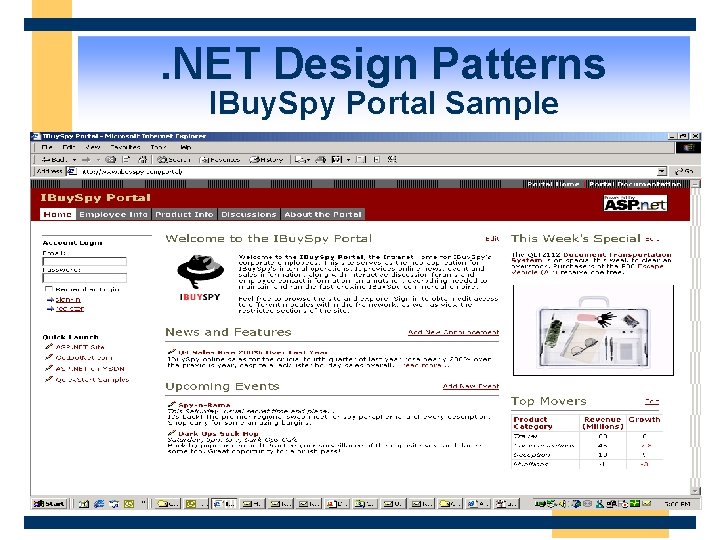Click the Portal Documentation link
Screen dimensions: 720x540
pos(635,184)
